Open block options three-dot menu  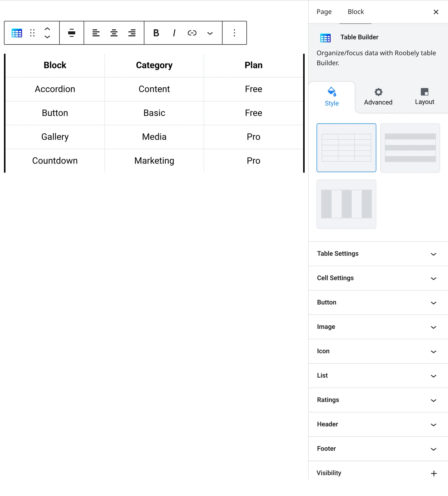(x=234, y=33)
